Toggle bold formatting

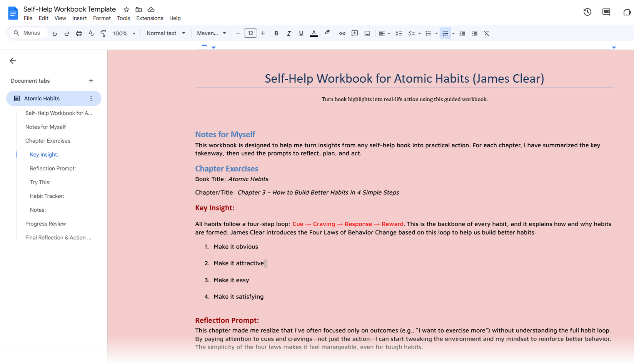(276, 33)
